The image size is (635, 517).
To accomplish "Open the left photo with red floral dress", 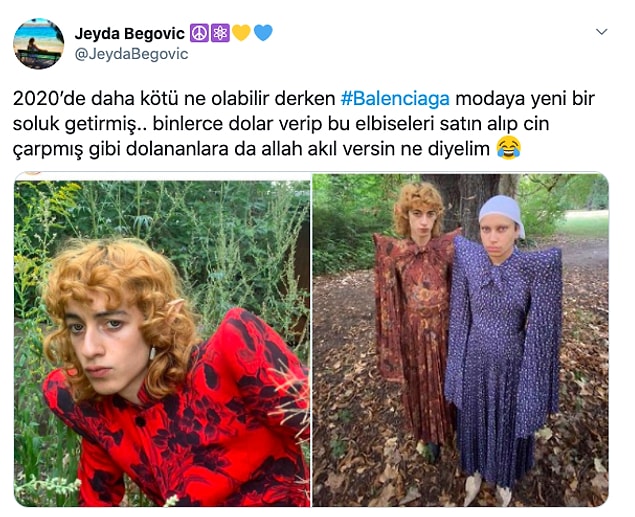I will [x=162, y=340].
